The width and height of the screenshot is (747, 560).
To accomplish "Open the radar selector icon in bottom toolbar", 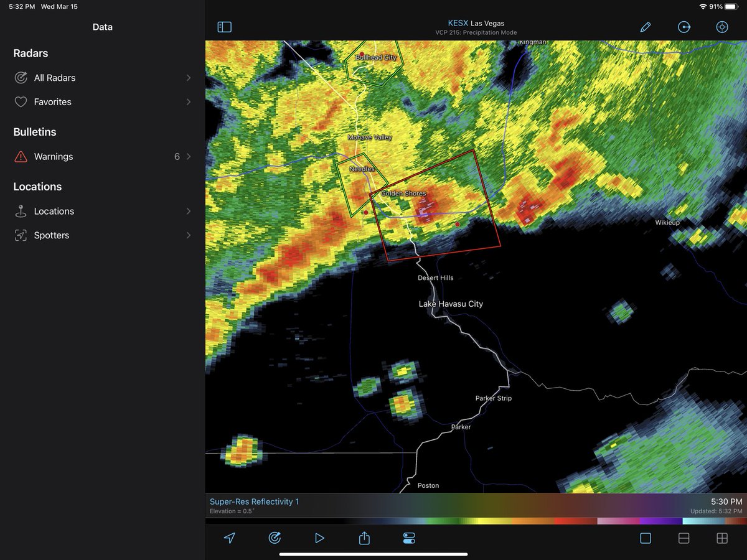I will pyautogui.click(x=275, y=538).
